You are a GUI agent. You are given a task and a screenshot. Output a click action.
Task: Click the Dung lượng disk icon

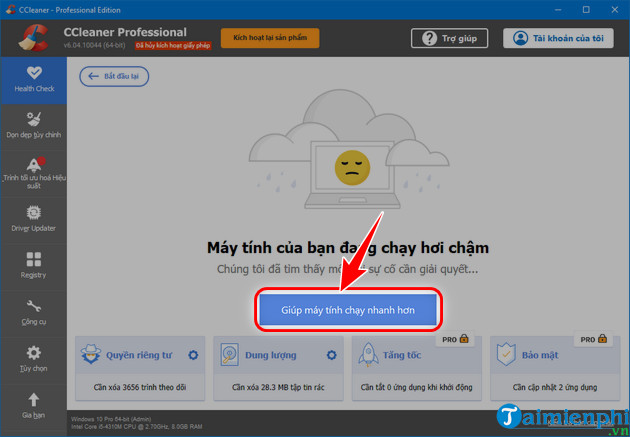(229, 354)
